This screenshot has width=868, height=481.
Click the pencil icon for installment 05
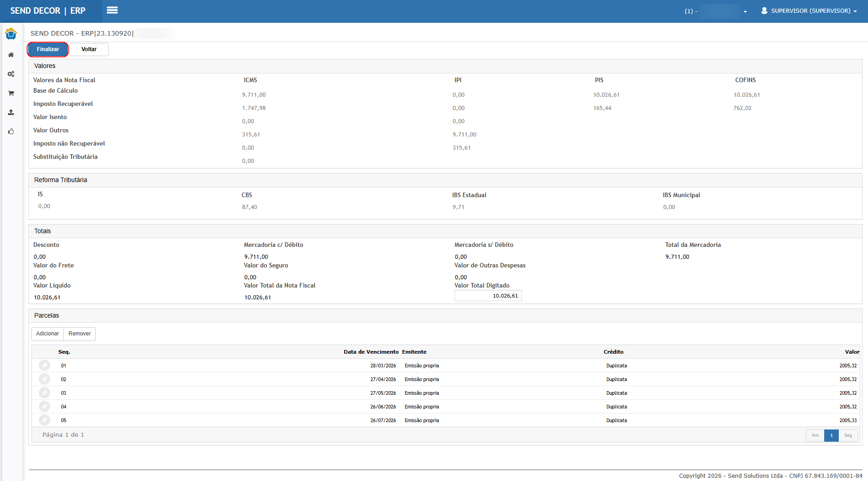44,420
